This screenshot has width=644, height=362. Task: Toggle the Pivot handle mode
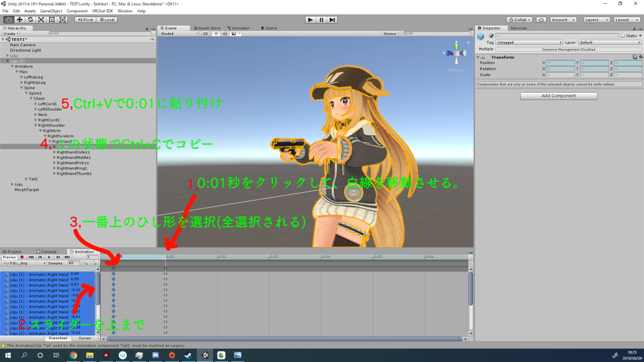click(x=84, y=20)
